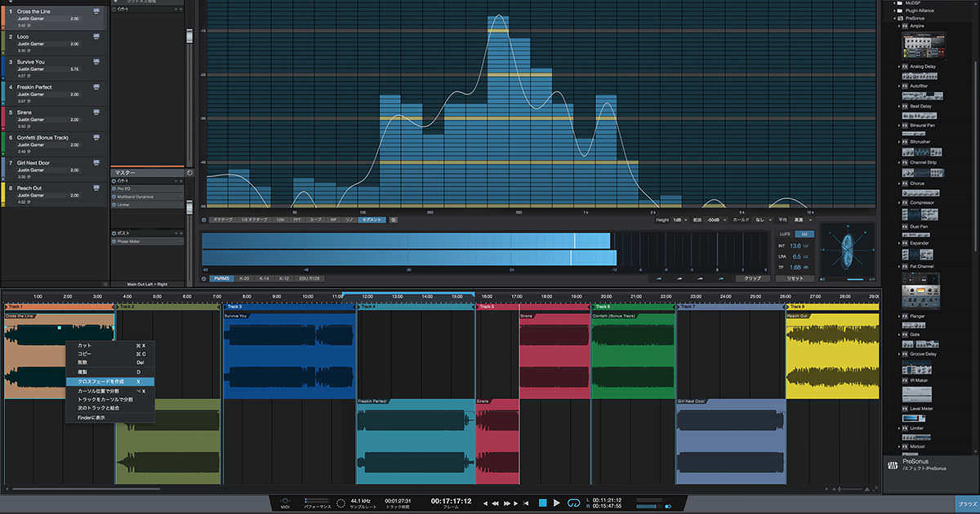Image resolution: width=980 pixels, height=514 pixels.
Task: Click the Ampire FX icon in browser
Action: click(x=905, y=27)
